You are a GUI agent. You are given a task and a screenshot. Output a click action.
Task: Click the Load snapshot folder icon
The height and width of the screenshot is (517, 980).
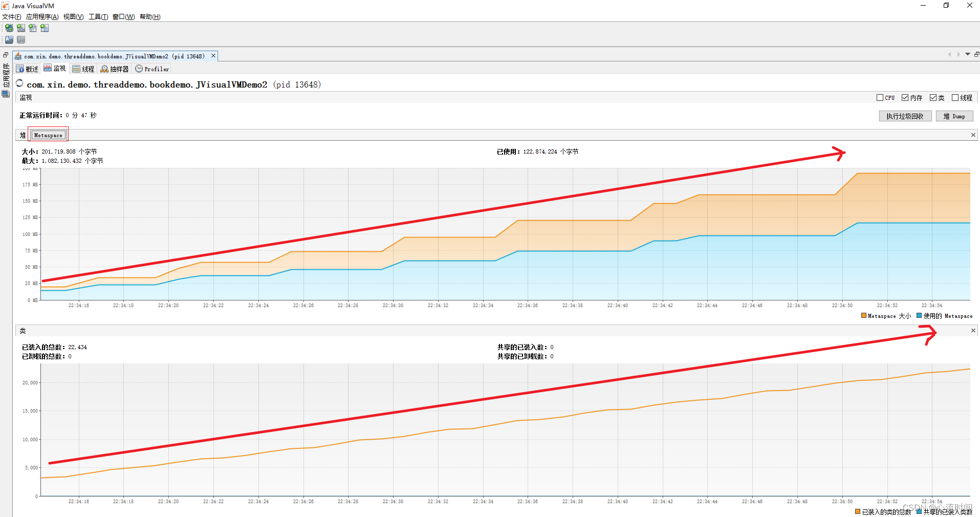pos(9,40)
